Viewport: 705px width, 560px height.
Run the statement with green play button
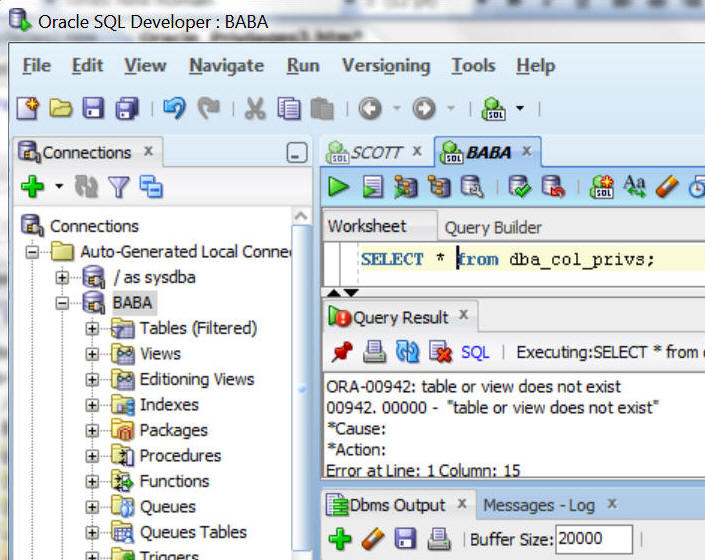[339, 187]
